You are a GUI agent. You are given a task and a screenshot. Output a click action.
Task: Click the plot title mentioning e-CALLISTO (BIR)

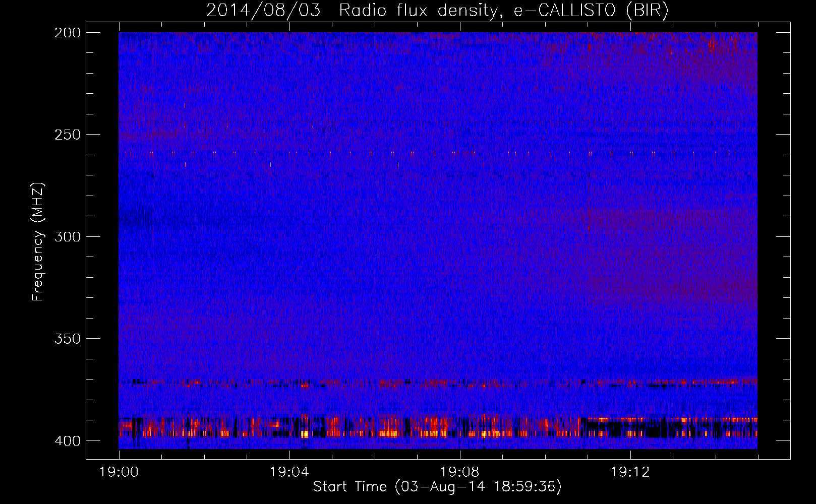pyautogui.click(x=437, y=11)
